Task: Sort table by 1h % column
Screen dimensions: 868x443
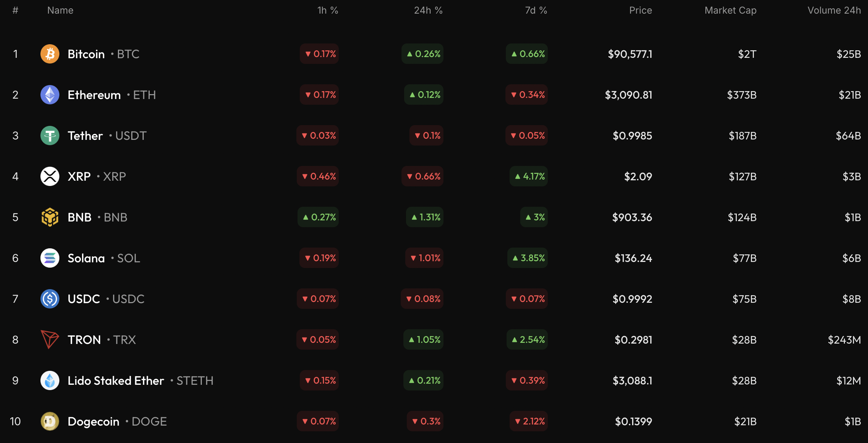Action: pyautogui.click(x=327, y=11)
